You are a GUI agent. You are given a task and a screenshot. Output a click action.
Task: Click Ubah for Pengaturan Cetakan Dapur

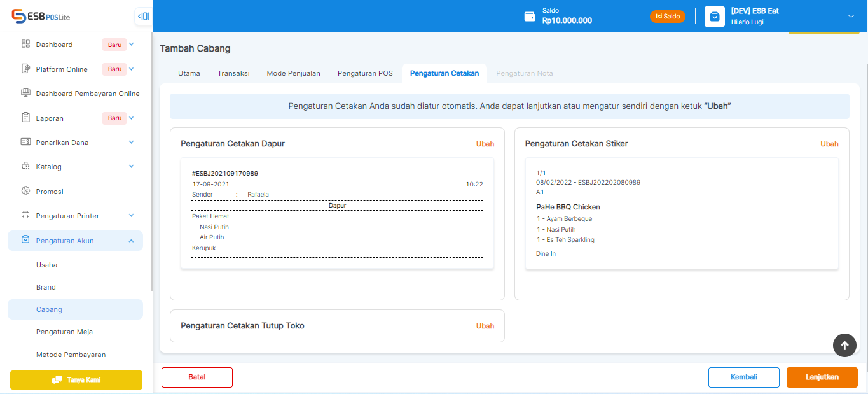[485, 144]
